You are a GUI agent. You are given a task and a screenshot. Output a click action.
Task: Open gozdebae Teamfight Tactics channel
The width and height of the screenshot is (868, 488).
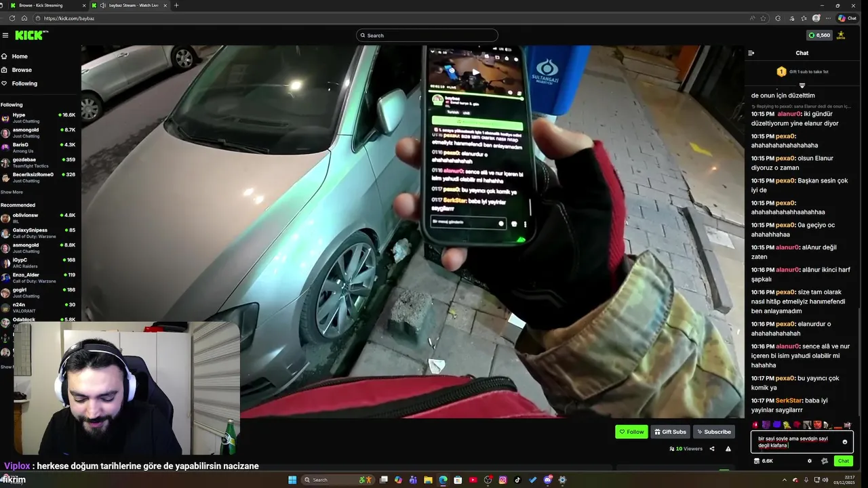[39, 163]
